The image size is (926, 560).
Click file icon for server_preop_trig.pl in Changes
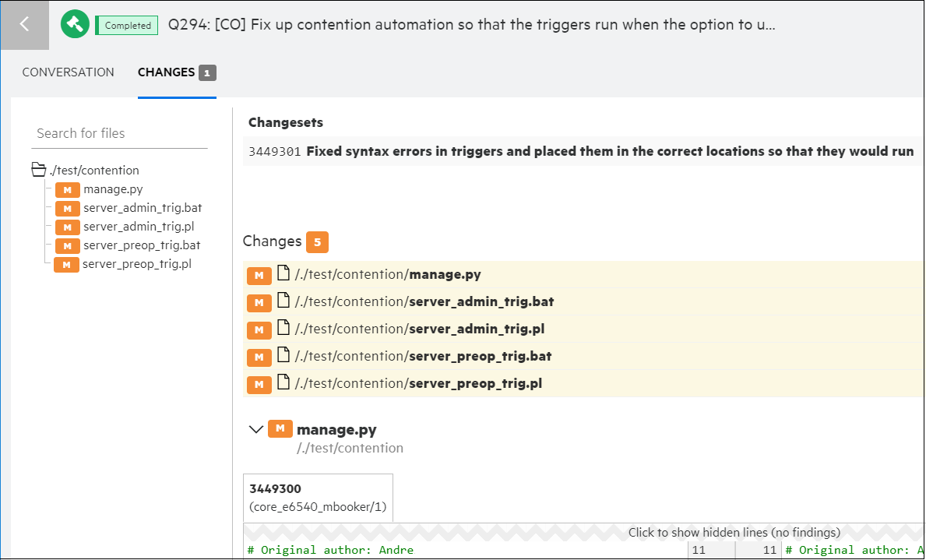(x=283, y=383)
